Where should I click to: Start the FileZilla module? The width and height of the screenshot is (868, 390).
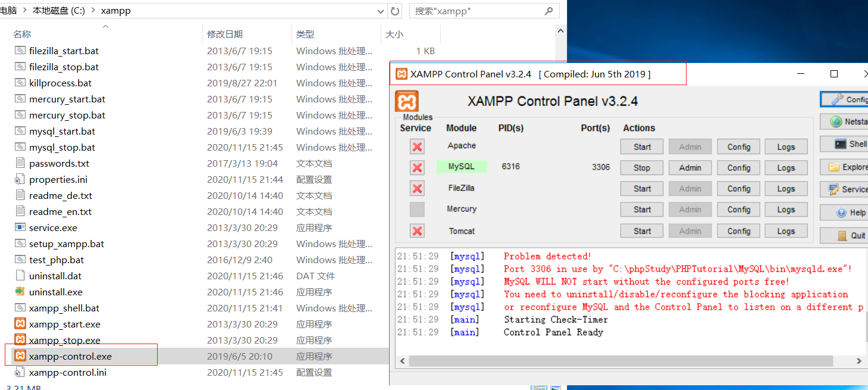click(642, 189)
